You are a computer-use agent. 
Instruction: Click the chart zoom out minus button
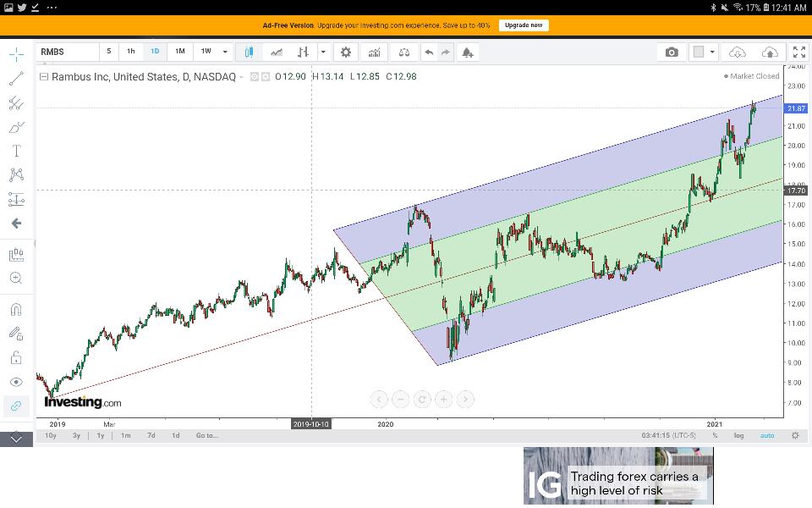tap(400, 399)
